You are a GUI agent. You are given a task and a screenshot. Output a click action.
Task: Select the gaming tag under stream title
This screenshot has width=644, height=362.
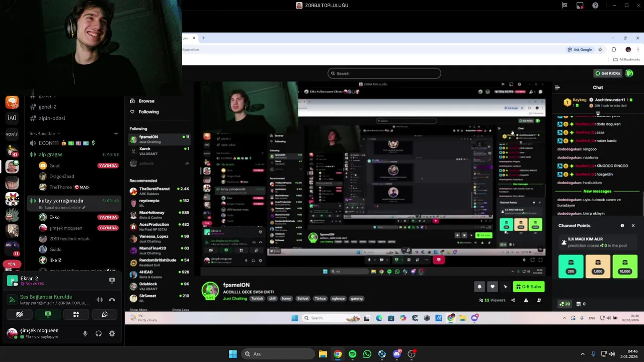pyautogui.click(x=356, y=299)
